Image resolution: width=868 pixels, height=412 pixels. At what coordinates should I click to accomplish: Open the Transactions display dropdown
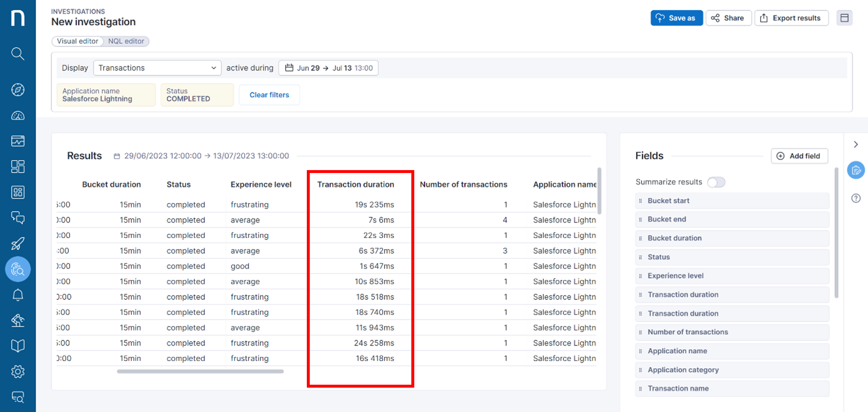(x=157, y=68)
